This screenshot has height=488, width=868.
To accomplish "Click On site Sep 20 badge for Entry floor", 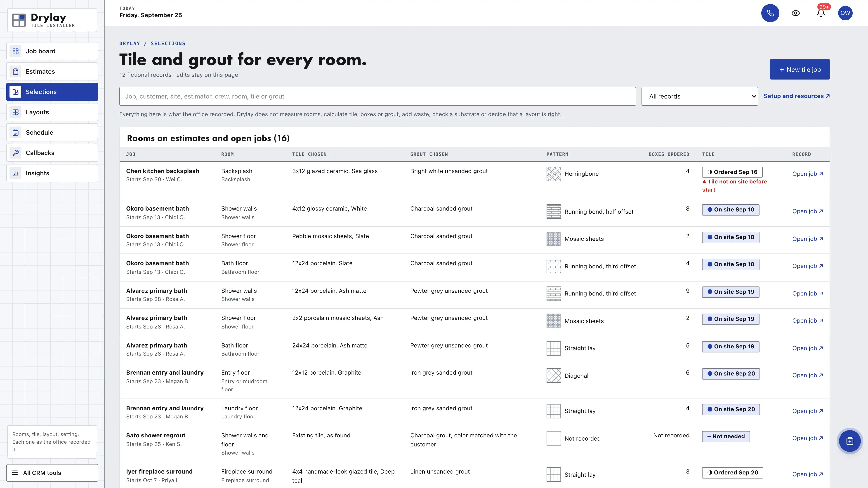I will (731, 374).
